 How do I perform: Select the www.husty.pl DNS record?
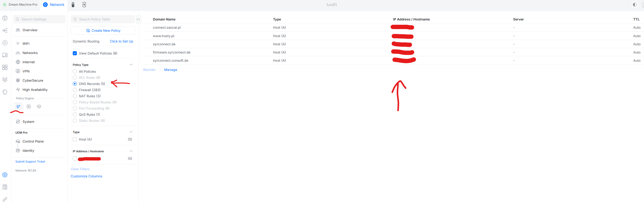click(393, 36)
